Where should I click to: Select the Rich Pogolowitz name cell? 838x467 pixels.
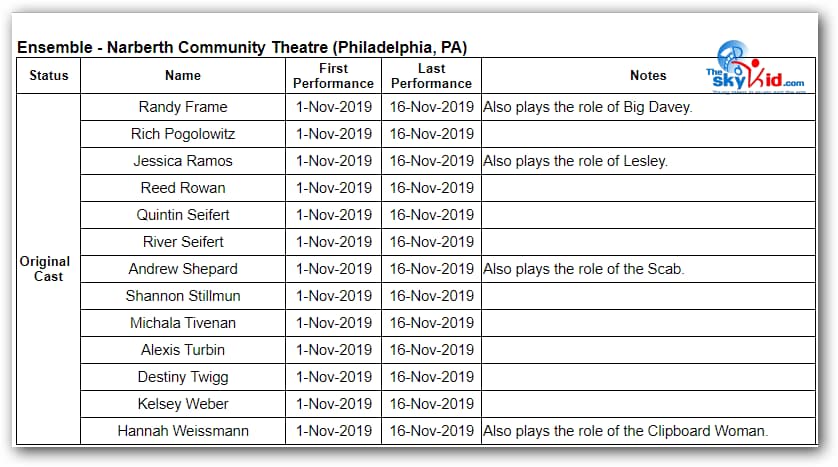183,134
